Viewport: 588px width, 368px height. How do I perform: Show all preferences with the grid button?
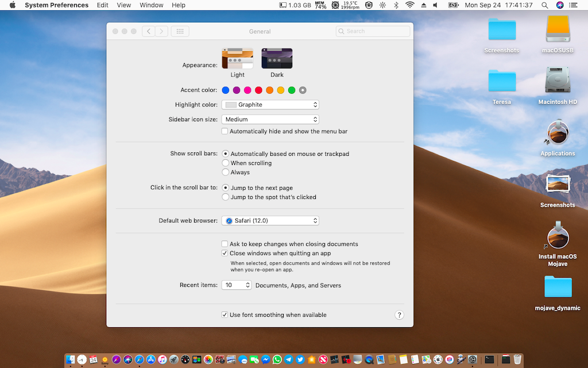pyautogui.click(x=180, y=31)
